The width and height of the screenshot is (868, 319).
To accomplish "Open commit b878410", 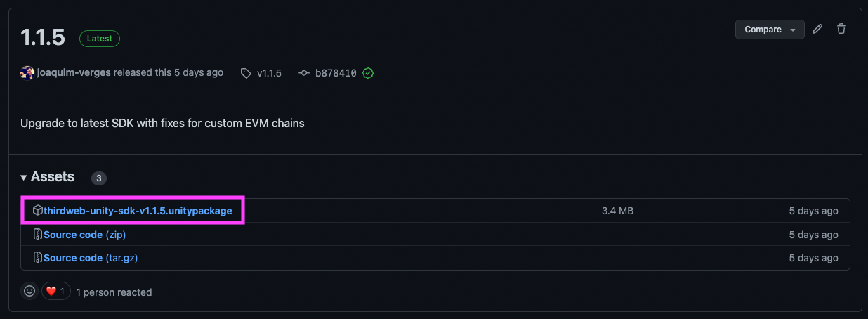I will pyautogui.click(x=336, y=73).
